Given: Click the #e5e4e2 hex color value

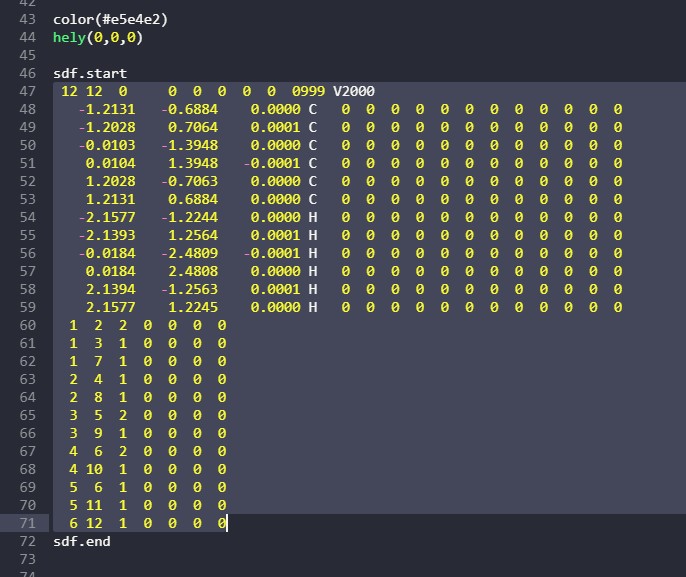Looking at the screenshot, I should click(131, 19).
